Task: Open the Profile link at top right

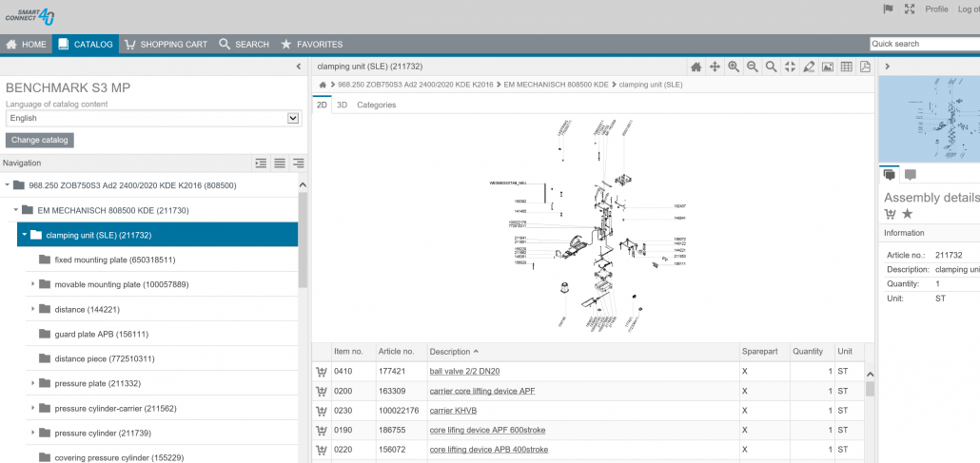Action: coord(936,10)
